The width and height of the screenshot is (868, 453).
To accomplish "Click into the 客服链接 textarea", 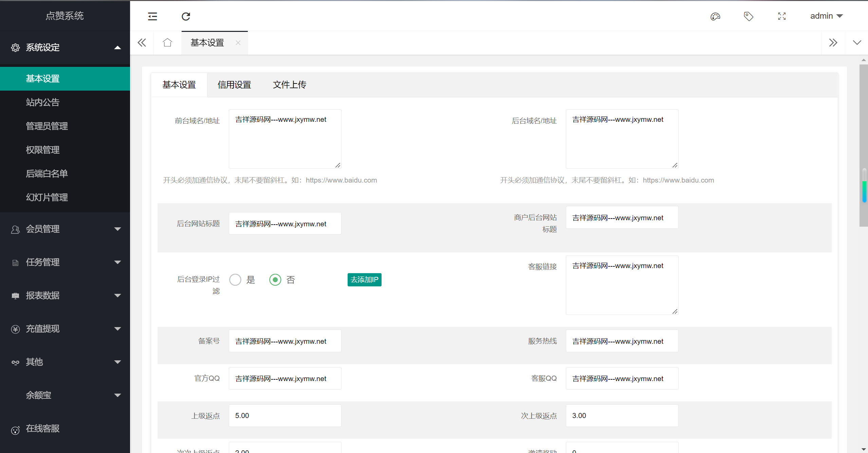I will tap(622, 285).
